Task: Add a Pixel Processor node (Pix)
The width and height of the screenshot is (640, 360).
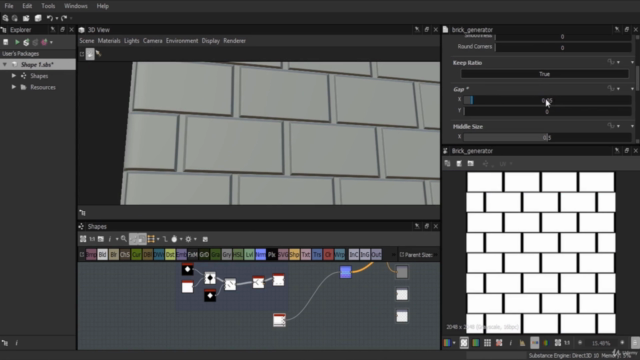Action: 272,255
